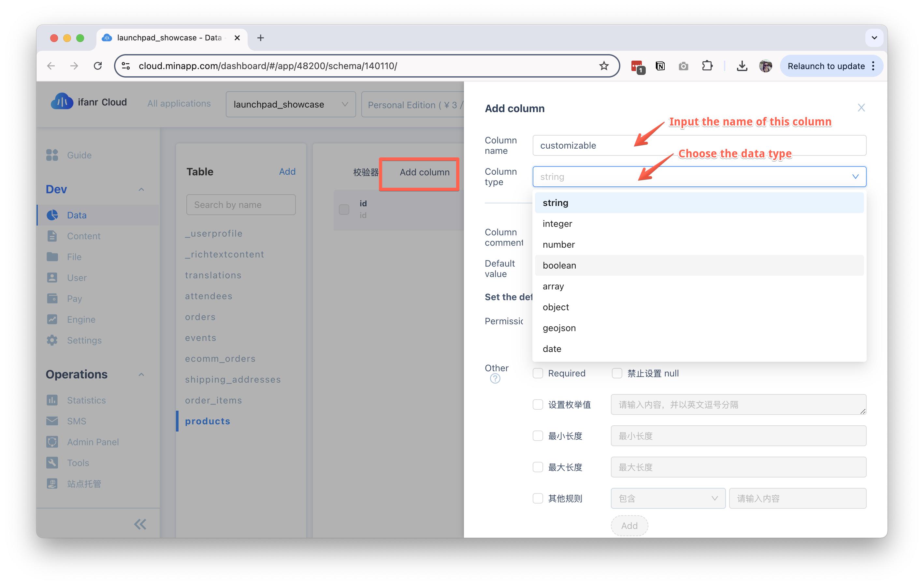Screen dimensions: 924x586
Task: Enable the Required checkbox
Action: coord(538,373)
